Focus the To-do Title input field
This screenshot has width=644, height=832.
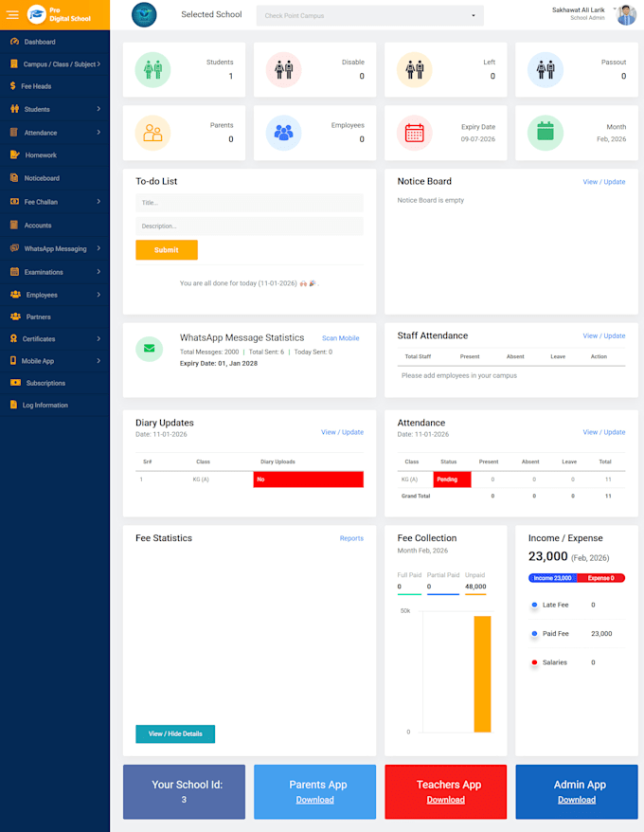click(x=249, y=203)
